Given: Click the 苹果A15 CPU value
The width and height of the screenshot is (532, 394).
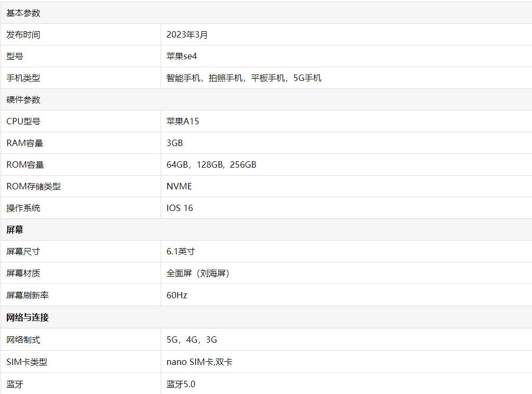Looking at the screenshot, I should tap(183, 121).
